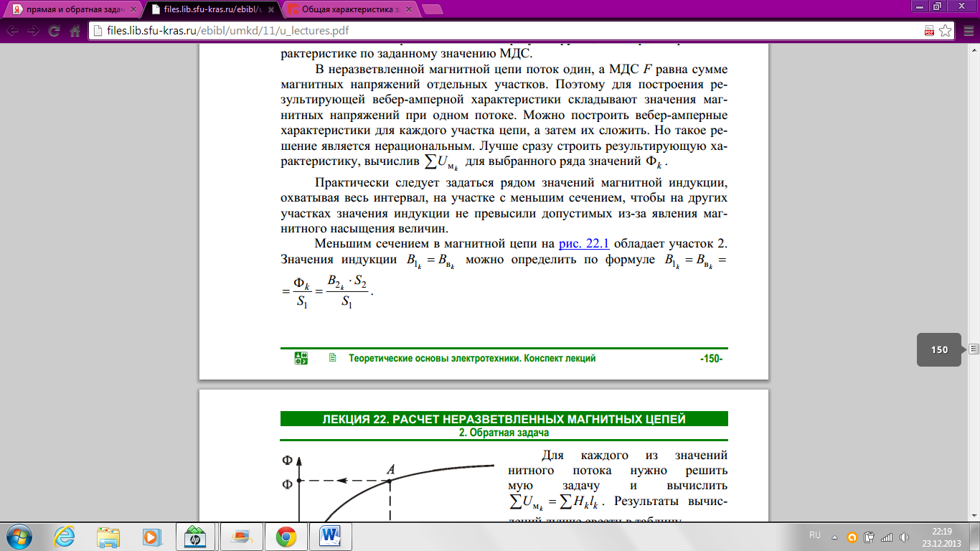Click the RU language indicator
Image resolution: width=980 pixels, height=551 pixels.
[815, 536]
